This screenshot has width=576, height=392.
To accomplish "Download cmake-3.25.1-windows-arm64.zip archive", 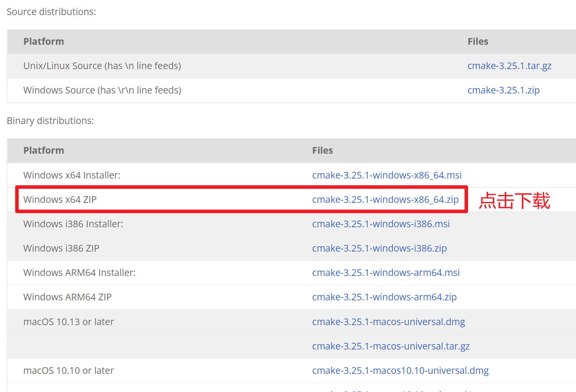I will (384, 297).
